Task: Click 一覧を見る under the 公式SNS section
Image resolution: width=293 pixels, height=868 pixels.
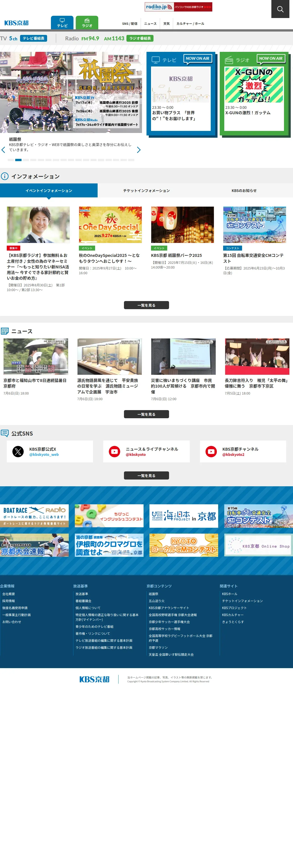Action: click(146, 475)
